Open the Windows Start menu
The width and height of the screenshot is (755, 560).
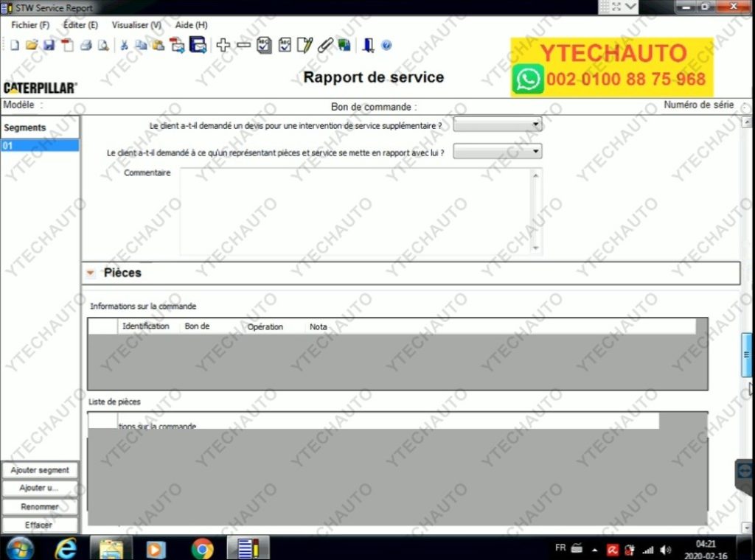tap(20, 548)
